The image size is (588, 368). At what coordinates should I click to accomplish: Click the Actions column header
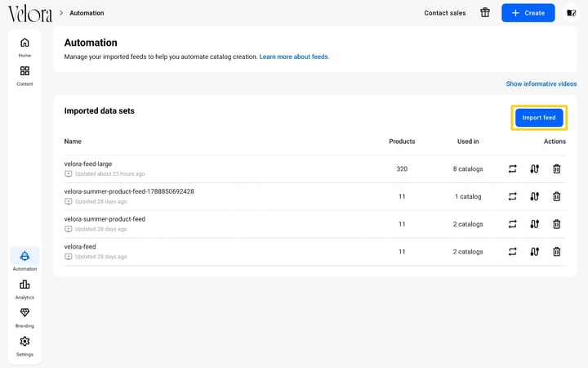tap(555, 141)
